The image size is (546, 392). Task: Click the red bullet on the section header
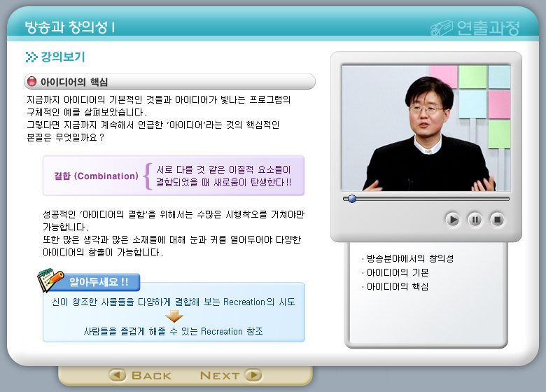point(31,82)
